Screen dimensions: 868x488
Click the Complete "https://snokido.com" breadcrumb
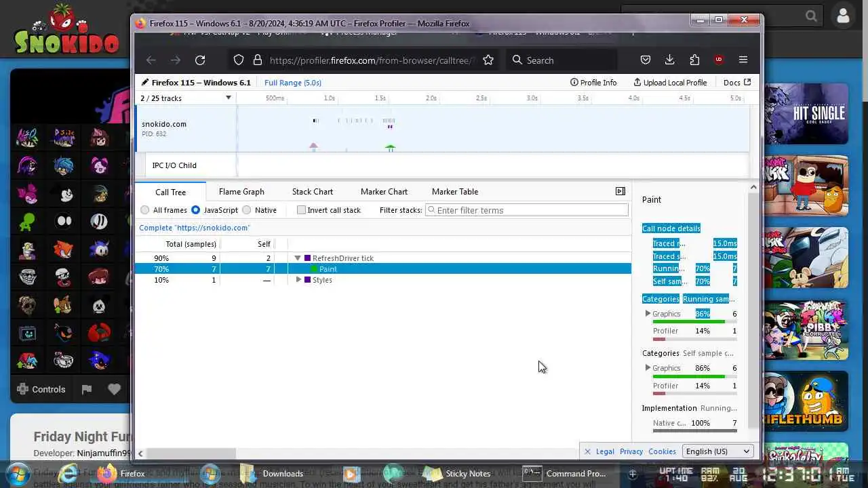(195, 228)
